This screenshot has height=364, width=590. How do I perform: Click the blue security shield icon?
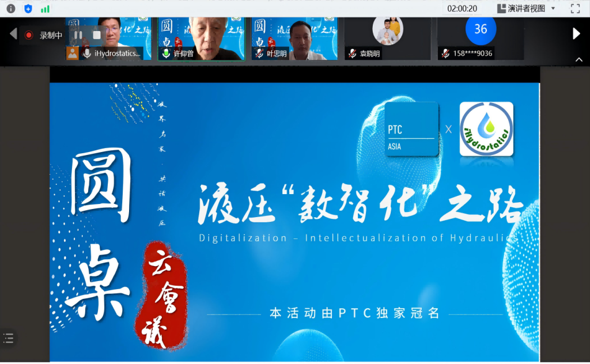click(x=28, y=9)
